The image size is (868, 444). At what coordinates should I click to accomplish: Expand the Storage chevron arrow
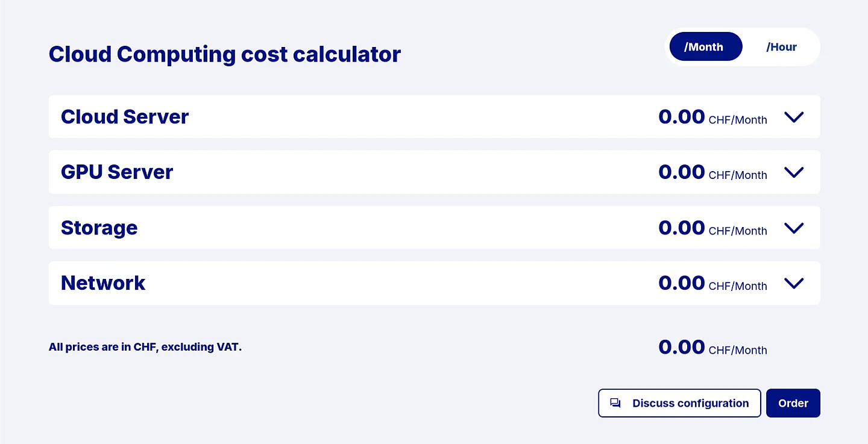794,228
